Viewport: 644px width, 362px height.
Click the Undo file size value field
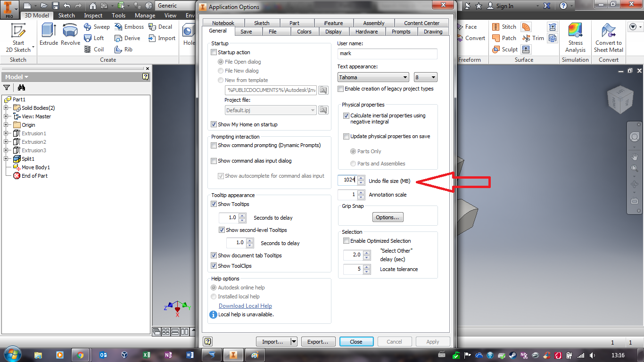click(347, 180)
